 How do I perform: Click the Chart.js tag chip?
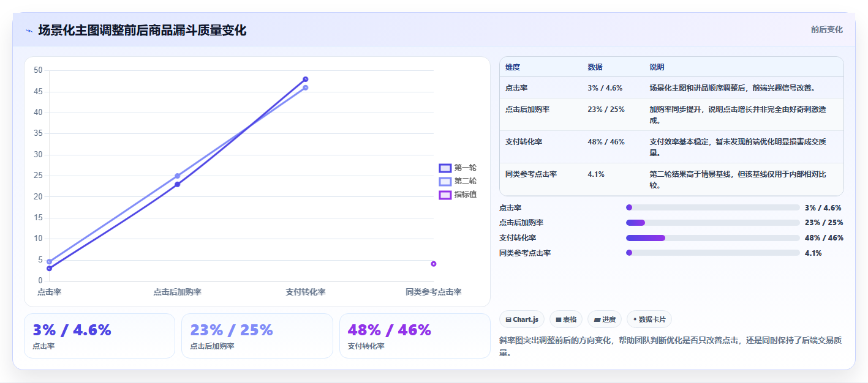[x=522, y=319]
